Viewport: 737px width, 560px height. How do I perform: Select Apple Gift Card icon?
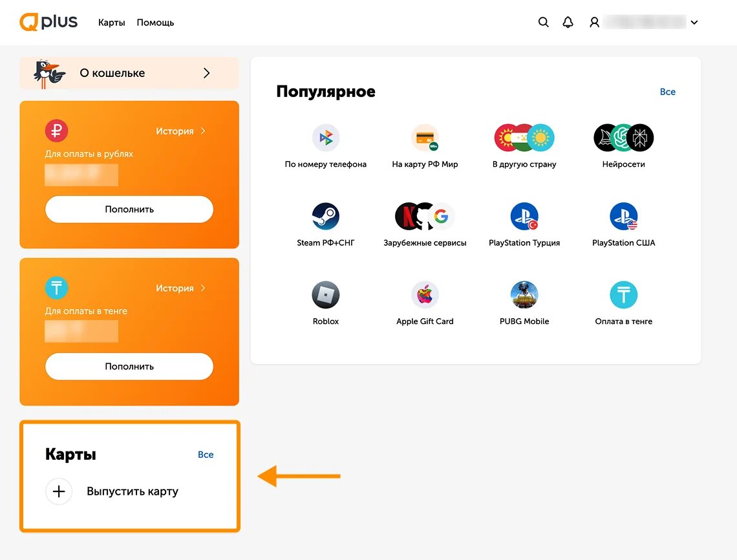pyautogui.click(x=425, y=295)
